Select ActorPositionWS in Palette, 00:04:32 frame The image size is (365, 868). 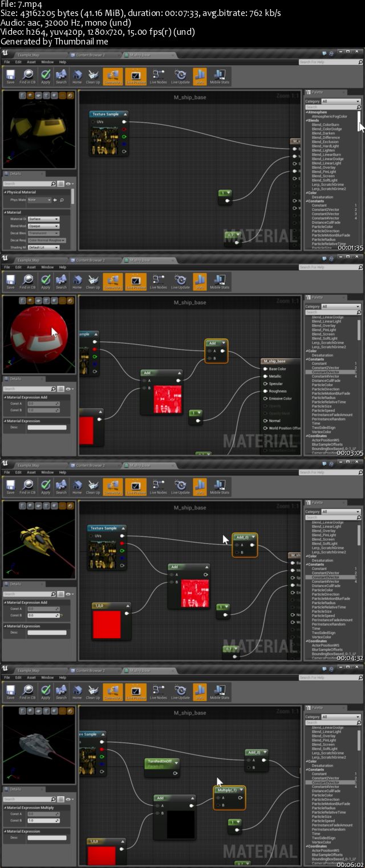pos(326,646)
